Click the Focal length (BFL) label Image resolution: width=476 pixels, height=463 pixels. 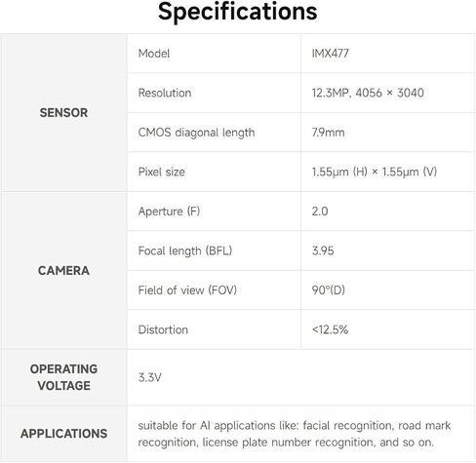point(185,251)
